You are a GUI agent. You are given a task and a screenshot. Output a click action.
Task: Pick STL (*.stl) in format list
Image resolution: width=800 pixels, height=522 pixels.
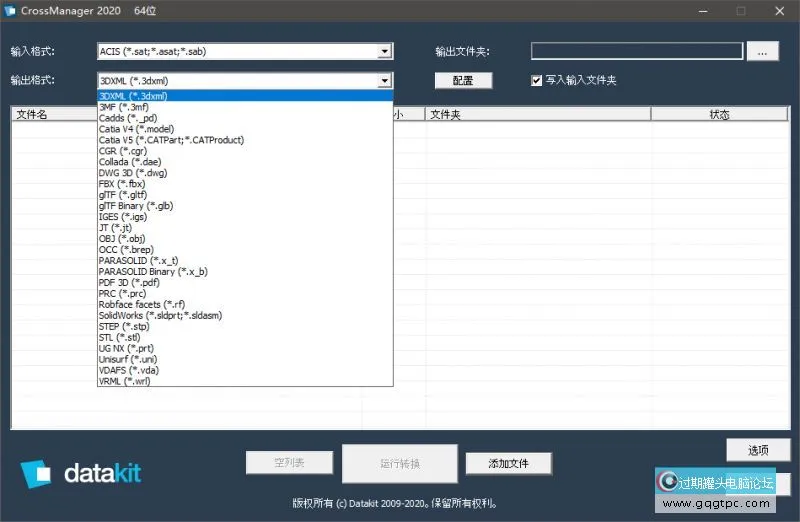coord(120,337)
